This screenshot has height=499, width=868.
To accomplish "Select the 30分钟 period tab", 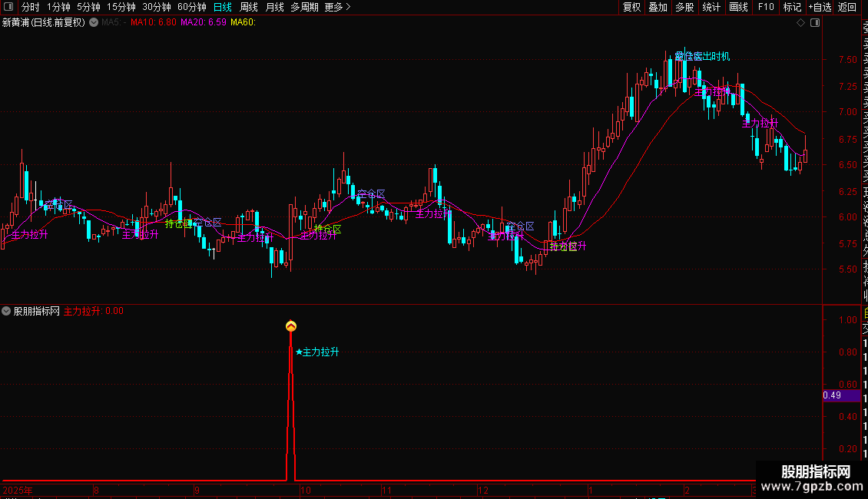I will [157, 7].
